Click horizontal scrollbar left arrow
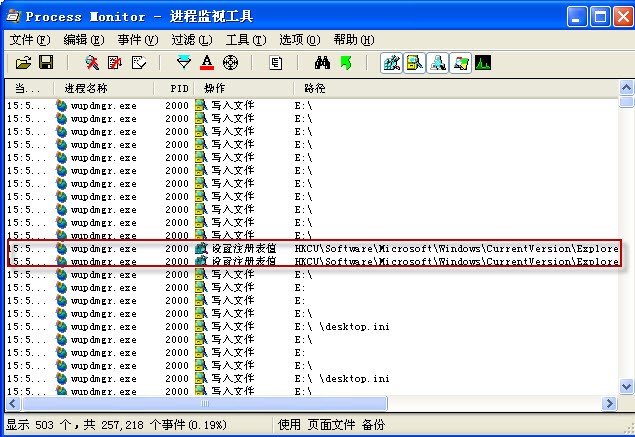Screen dimensions: 635x437 (x=13, y=403)
